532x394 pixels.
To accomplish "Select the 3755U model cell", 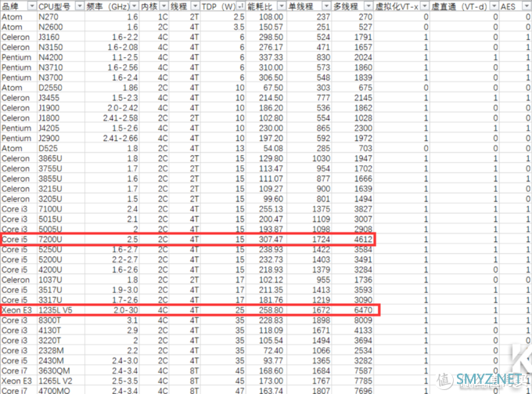I will [61, 168].
